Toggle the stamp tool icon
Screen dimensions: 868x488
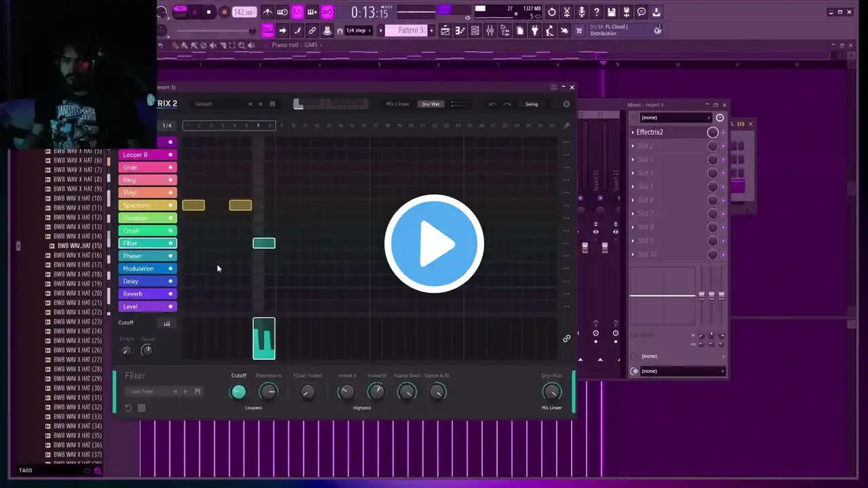click(x=328, y=30)
